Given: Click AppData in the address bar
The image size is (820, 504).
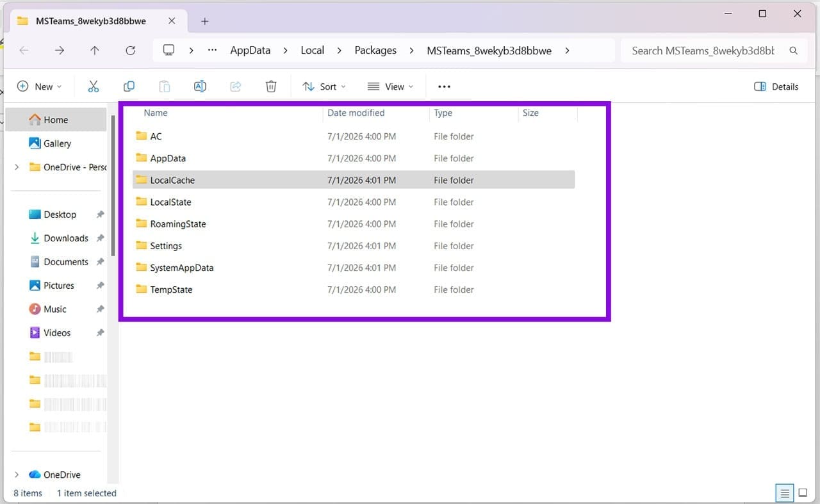Looking at the screenshot, I should [x=250, y=51].
